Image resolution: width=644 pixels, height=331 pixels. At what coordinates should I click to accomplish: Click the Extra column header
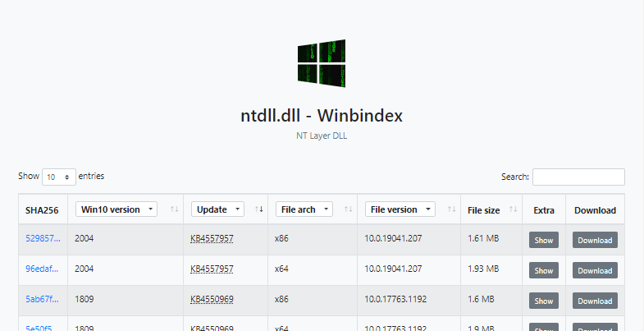coord(544,210)
